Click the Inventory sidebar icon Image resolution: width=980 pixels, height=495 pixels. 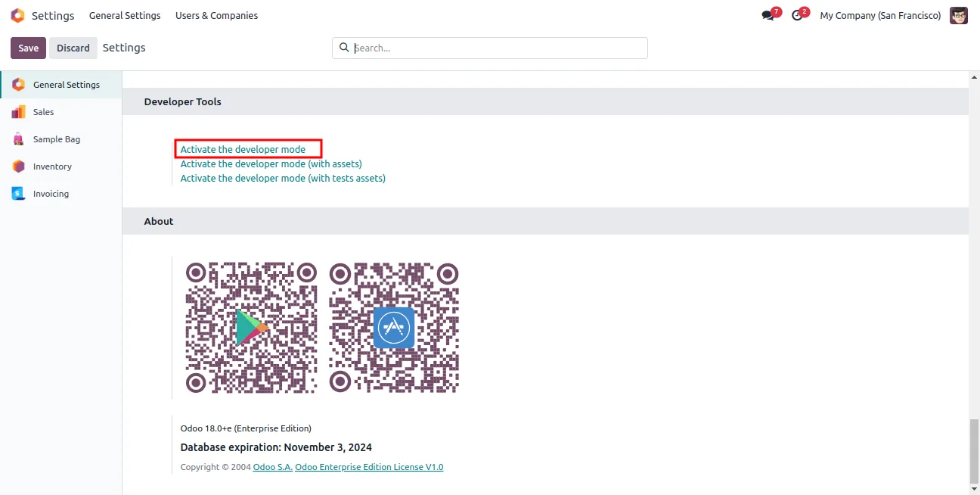(x=18, y=167)
